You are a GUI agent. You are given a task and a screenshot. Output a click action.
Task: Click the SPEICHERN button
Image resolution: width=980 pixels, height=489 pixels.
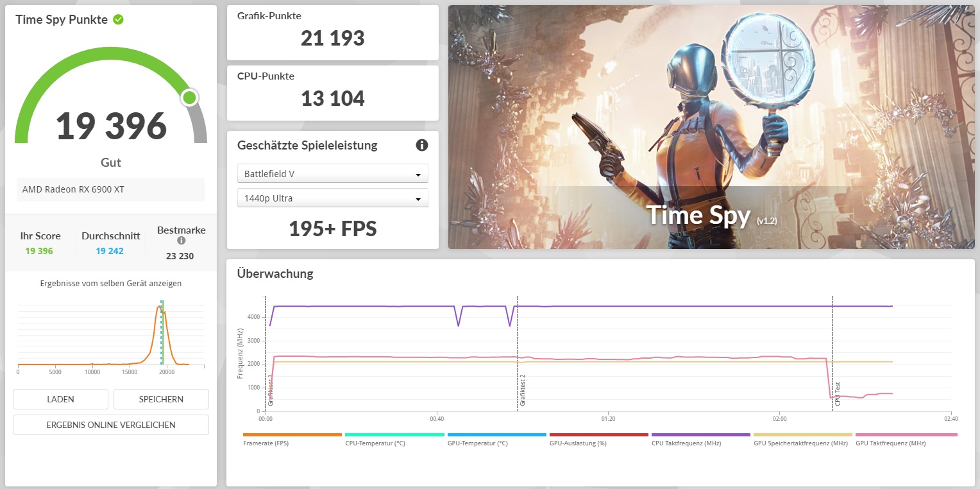point(161,399)
